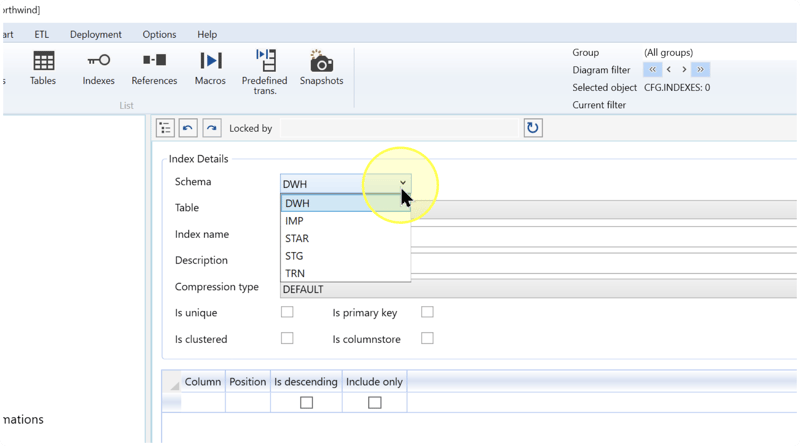Open the Macros list
This screenshot has width=800, height=446.
click(x=210, y=68)
